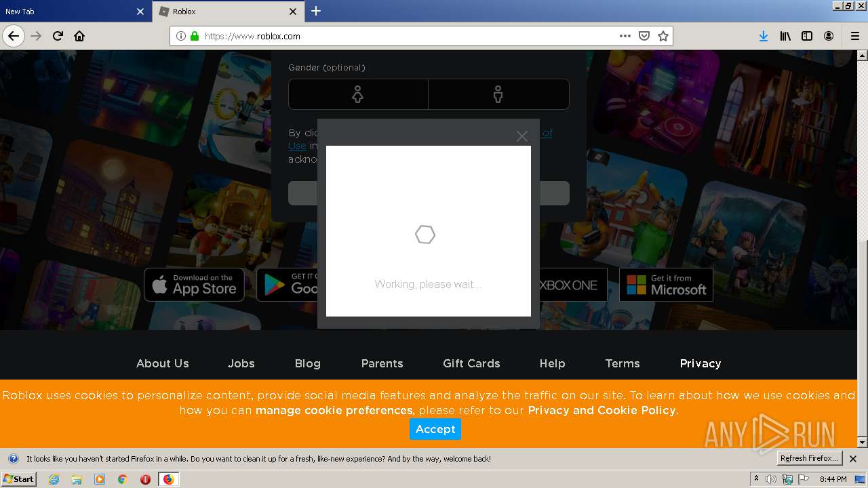Click the green secure padlock icon
Image resolution: width=868 pixels, height=488 pixels.
[x=195, y=36]
